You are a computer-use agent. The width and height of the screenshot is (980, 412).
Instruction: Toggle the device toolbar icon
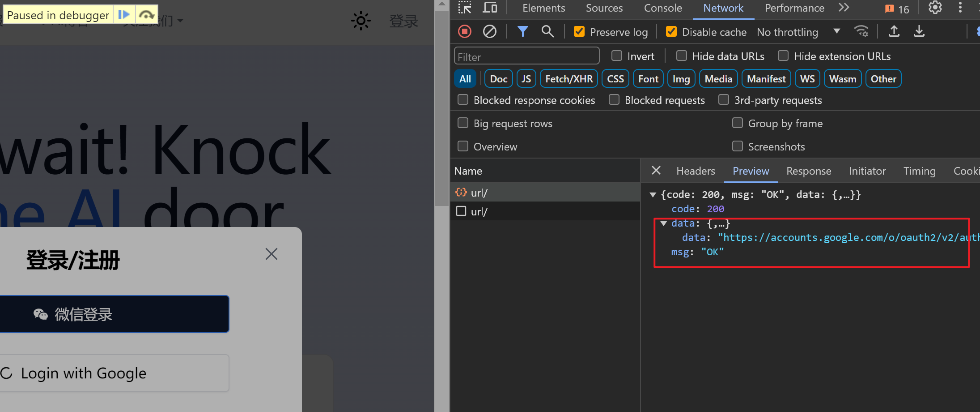[490, 8]
